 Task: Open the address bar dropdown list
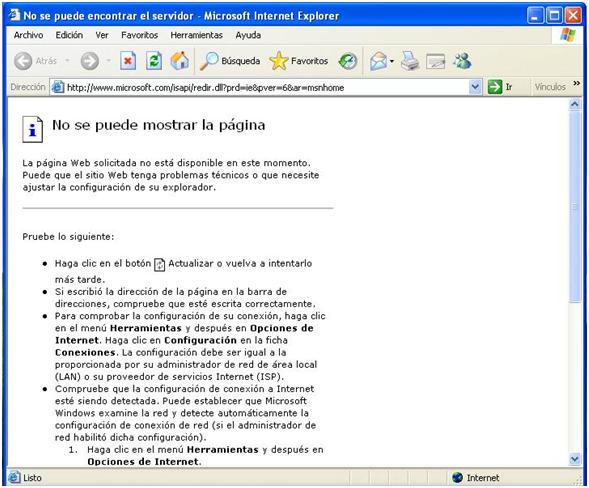tap(475, 87)
